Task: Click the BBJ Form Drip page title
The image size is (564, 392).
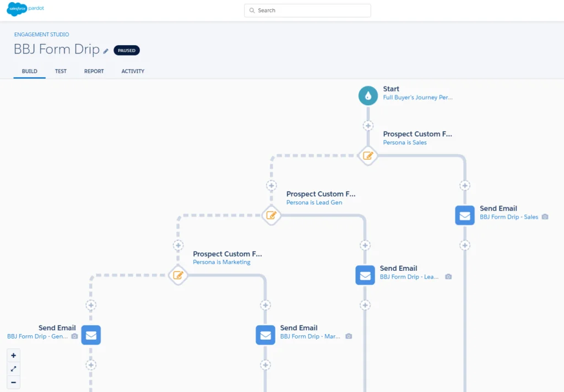Action: tap(57, 49)
